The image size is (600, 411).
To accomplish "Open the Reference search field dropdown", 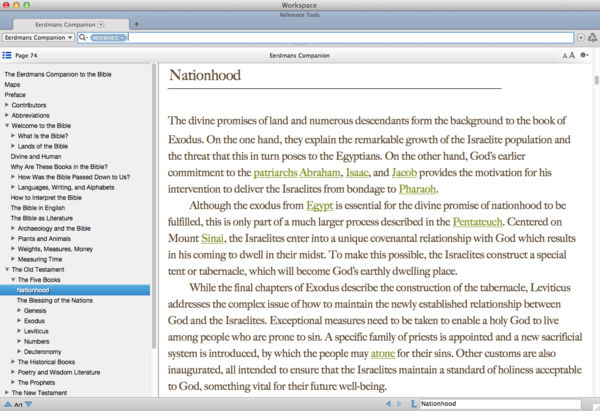I will 109,38.
